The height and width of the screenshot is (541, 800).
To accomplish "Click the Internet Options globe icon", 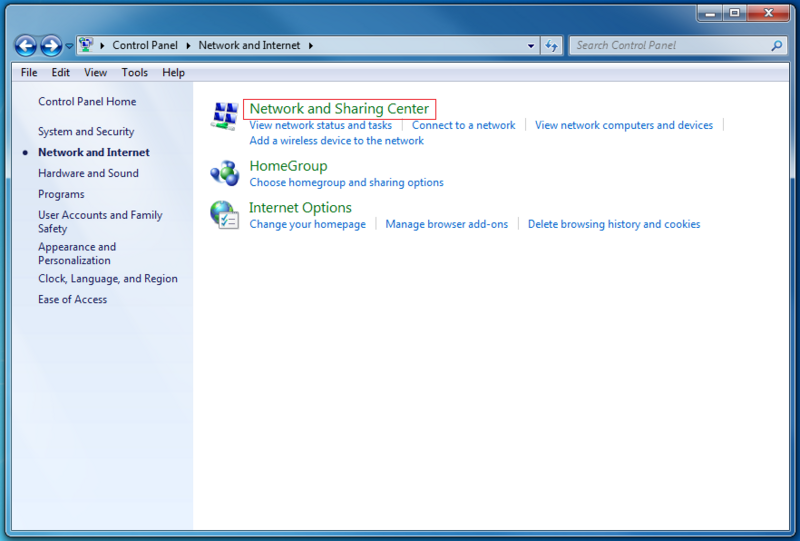I will (x=224, y=215).
